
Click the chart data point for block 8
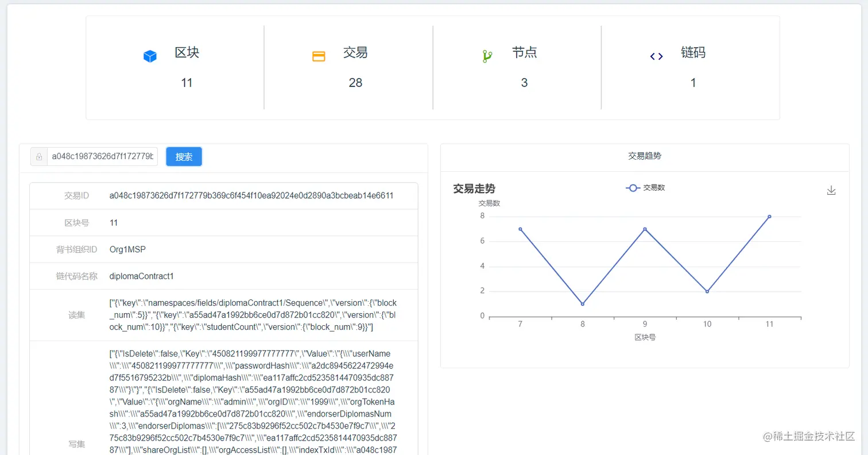pos(583,304)
